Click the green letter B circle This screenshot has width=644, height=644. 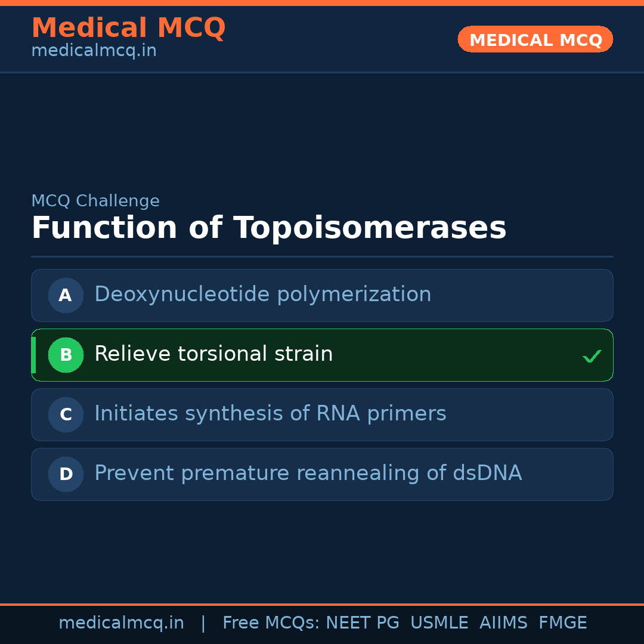[66, 355]
